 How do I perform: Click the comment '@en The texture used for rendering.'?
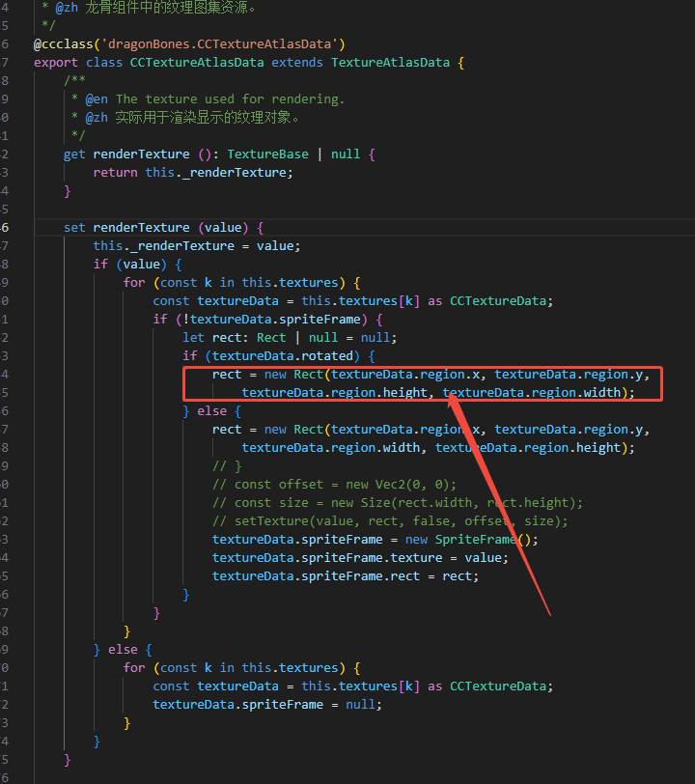215,99
